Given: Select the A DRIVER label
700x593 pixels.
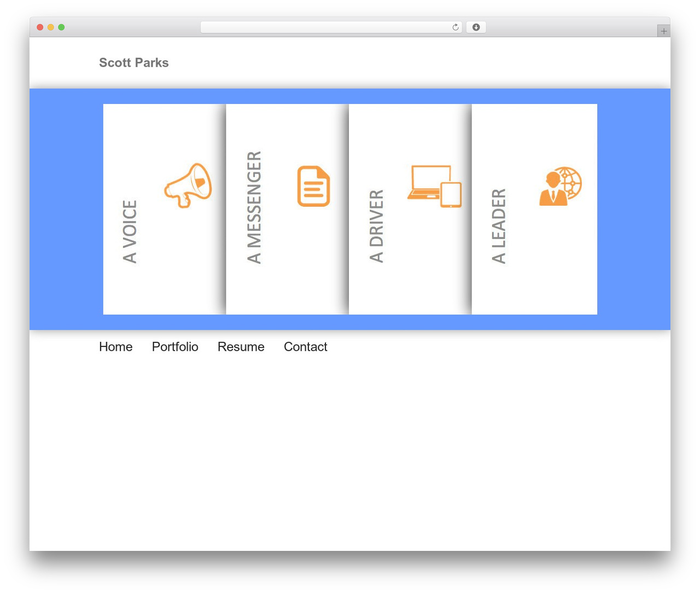Looking at the screenshot, I should coord(377,226).
